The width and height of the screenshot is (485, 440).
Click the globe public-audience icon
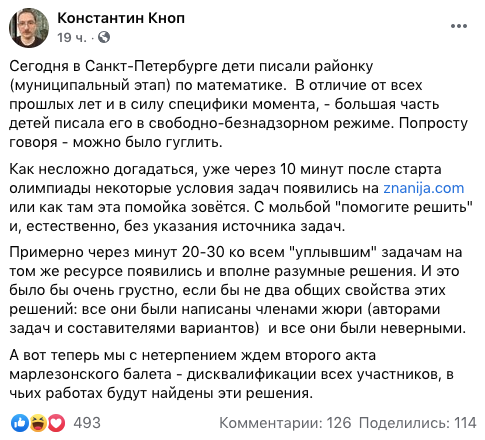104,37
